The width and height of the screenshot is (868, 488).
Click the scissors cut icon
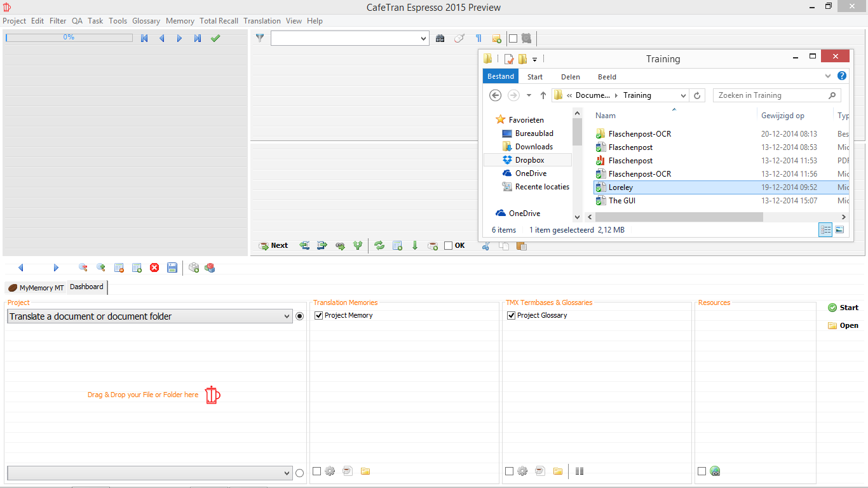point(486,246)
